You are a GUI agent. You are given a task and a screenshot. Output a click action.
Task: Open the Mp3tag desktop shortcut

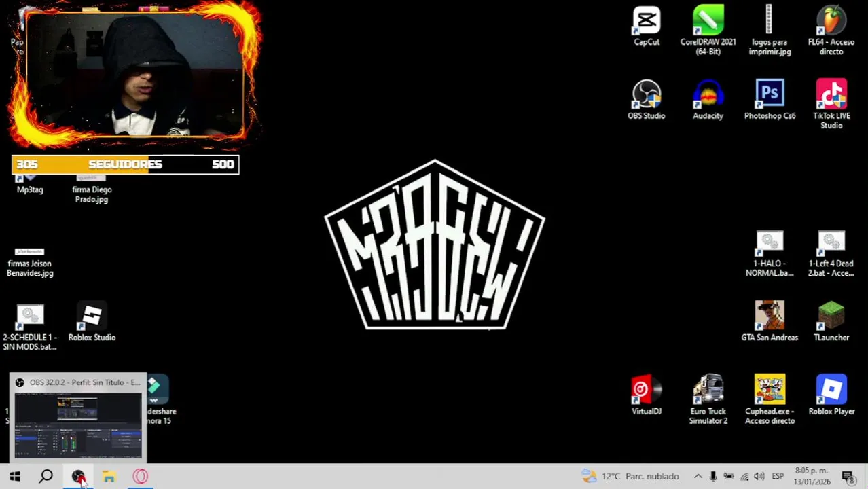click(x=30, y=185)
